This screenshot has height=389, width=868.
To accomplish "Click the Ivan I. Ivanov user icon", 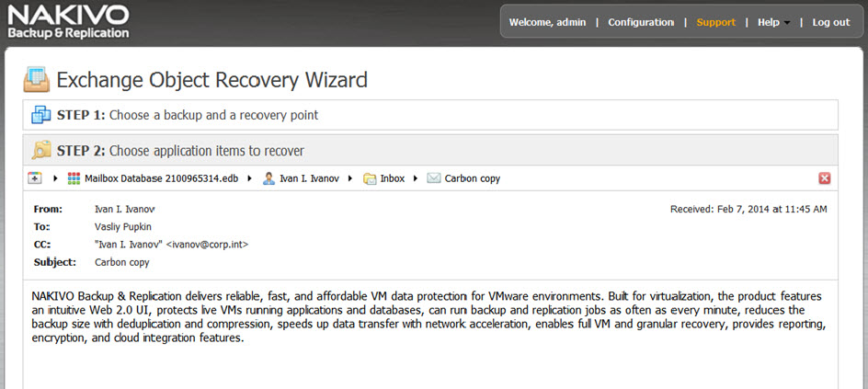I will pos(269,178).
